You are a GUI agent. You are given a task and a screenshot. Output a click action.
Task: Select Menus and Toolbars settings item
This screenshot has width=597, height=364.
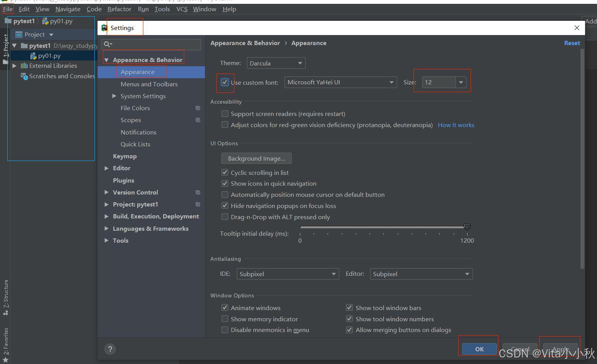click(x=149, y=84)
